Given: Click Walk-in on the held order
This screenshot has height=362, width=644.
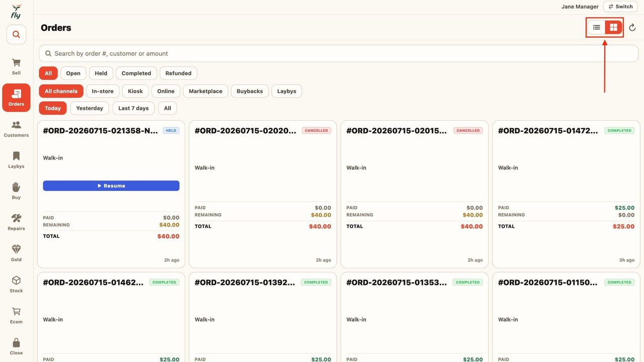Looking at the screenshot, I should pos(53,158).
